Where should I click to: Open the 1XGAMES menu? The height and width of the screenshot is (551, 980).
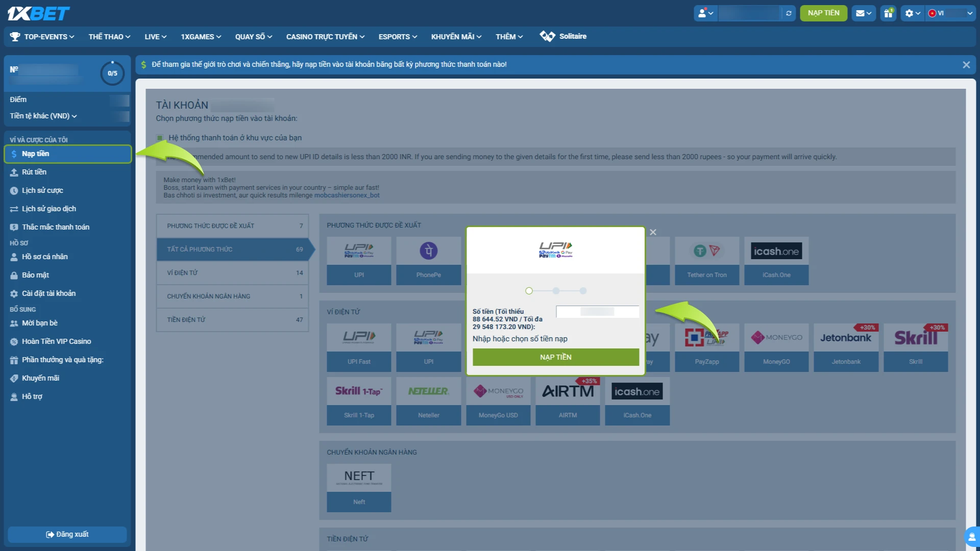point(201,37)
